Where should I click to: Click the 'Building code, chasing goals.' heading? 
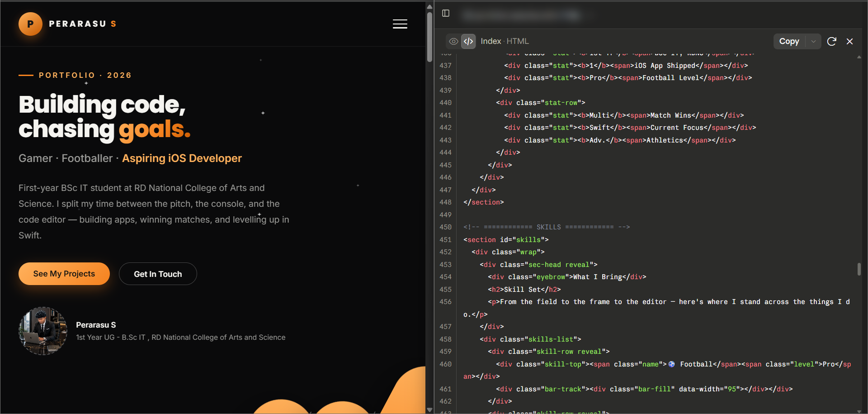[x=104, y=117]
